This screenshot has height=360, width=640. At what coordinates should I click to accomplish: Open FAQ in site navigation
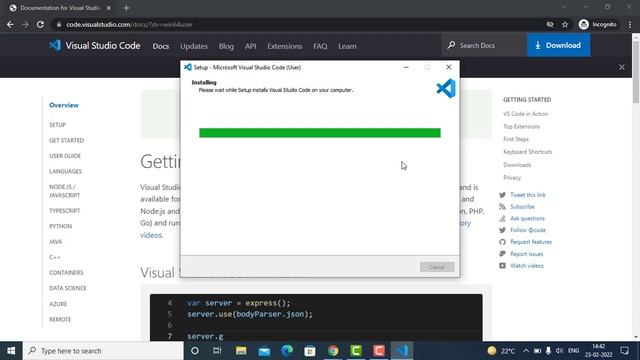[x=320, y=46]
